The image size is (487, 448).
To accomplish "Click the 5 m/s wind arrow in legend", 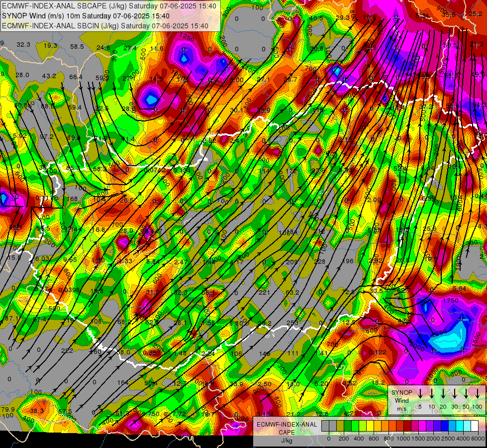I will (x=420, y=393).
